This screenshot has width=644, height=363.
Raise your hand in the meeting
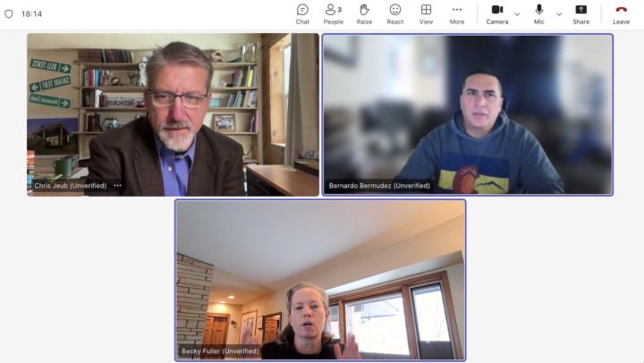click(x=364, y=14)
